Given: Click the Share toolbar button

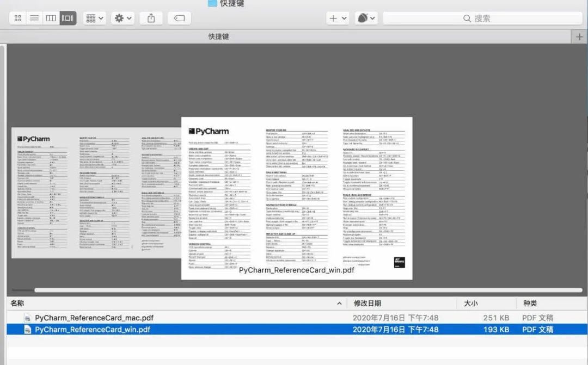Looking at the screenshot, I should pos(151,18).
